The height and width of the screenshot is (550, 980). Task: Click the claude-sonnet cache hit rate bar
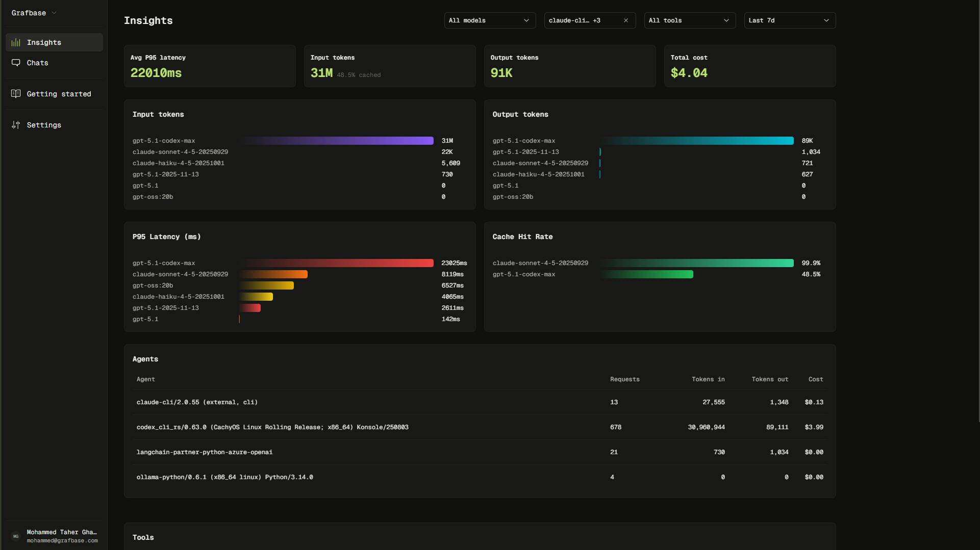click(x=696, y=263)
